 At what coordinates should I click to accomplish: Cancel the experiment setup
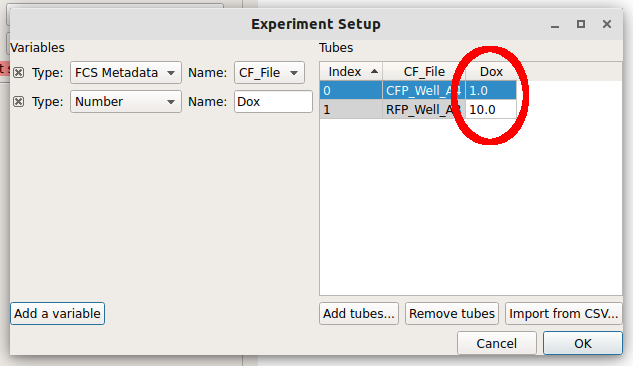[497, 343]
